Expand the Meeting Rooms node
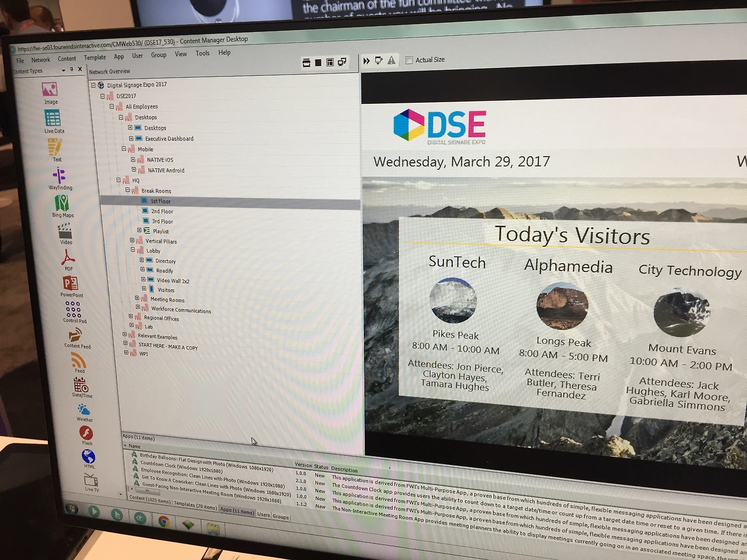Viewport: 747px width, 560px height. coord(137,299)
